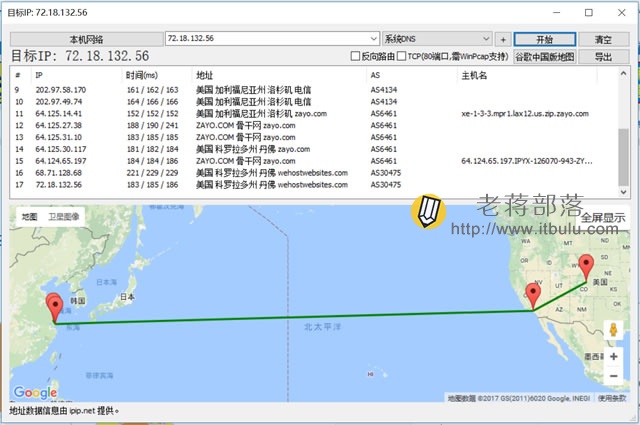The height and width of the screenshot is (425, 640).
Task: Click the 谷歌中国版地图 button
Action: (545, 56)
